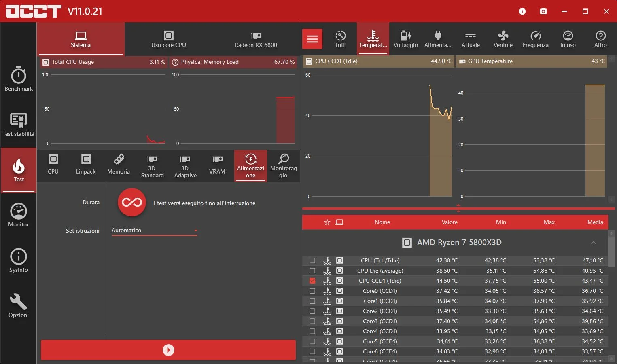Screen dimensions: 617x364
Task: Check the Core0 (CCD1) checkbox
Action: click(312, 291)
